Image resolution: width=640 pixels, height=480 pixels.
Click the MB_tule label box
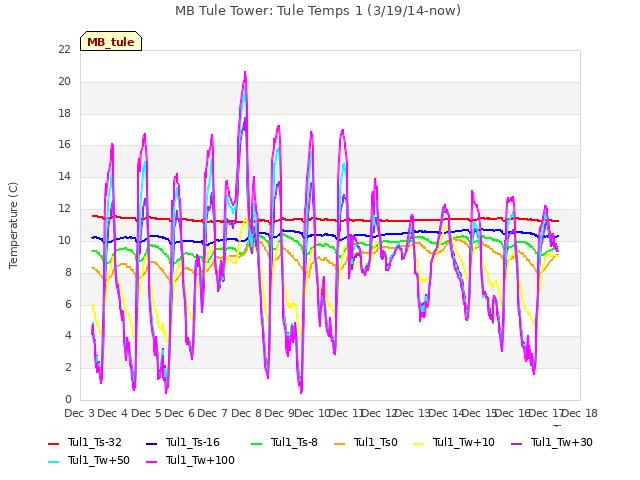click(x=111, y=41)
